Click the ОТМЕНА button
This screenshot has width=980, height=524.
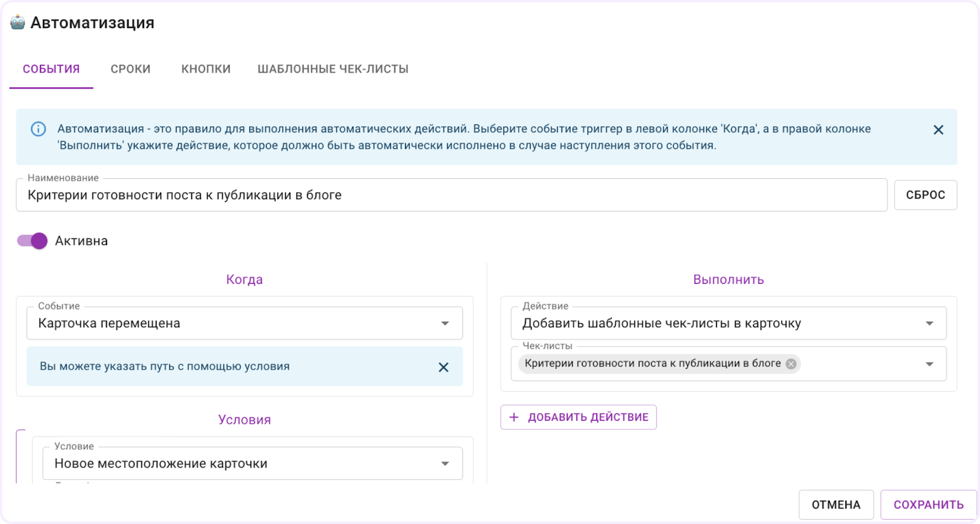(835, 505)
